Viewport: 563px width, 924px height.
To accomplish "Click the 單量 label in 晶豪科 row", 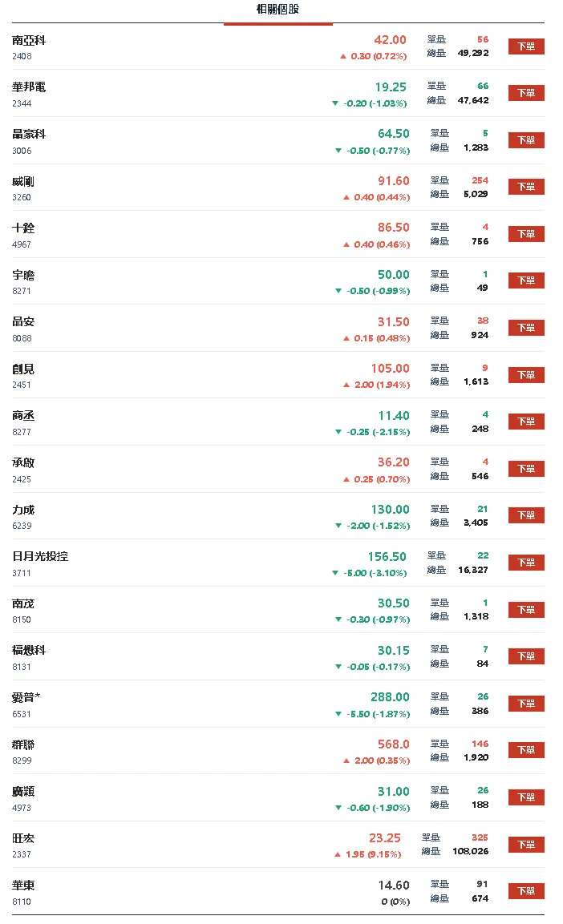I will click(x=439, y=134).
